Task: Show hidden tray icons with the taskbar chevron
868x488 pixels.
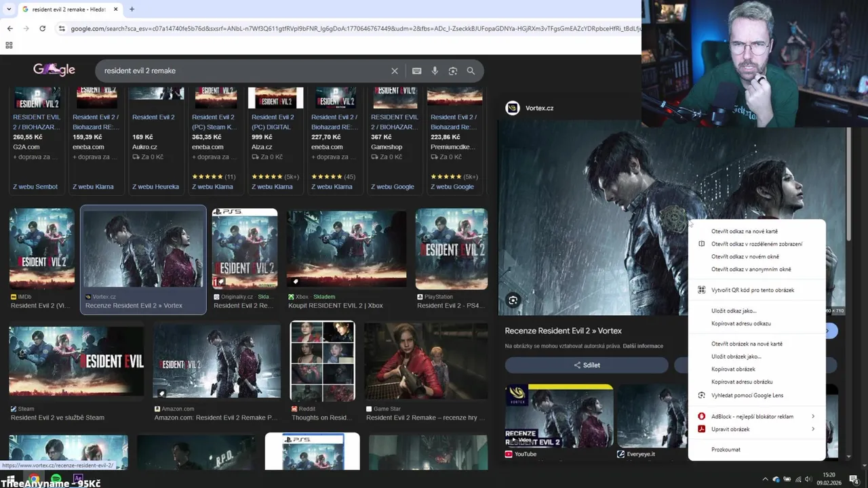Action: [765, 479]
